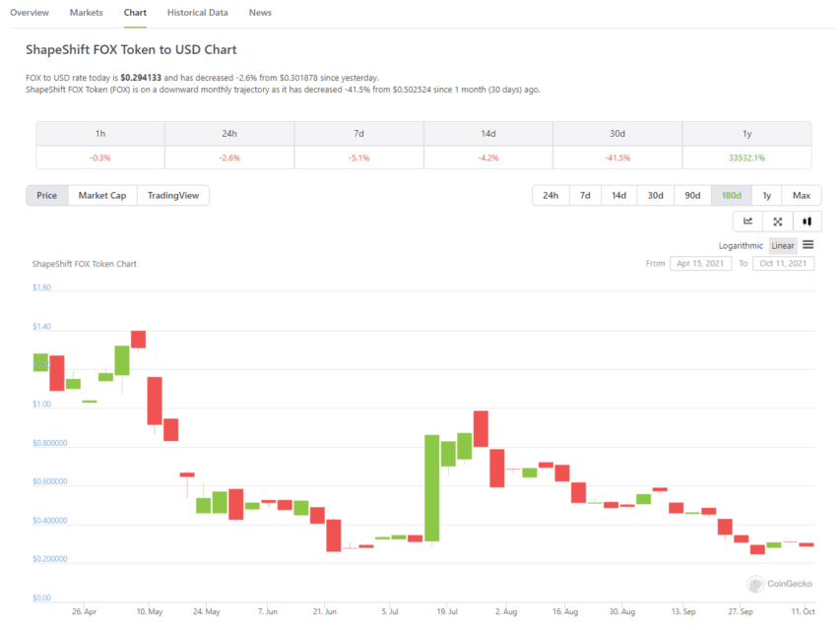Click the -41.5% 30d change value
The width and height of the screenshot is (840, 630).
pos(617,158)
